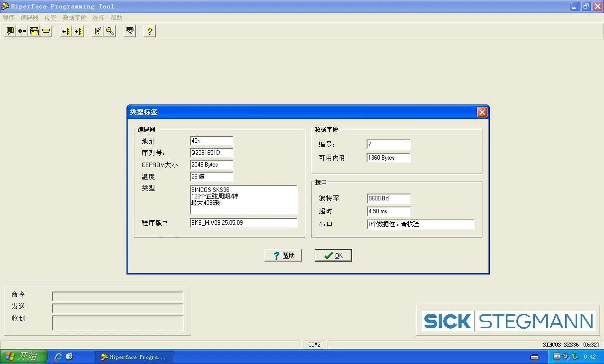Click the COM2 status bar indicator
This screenshot has width=604, height=364.
tap(314, 344)
